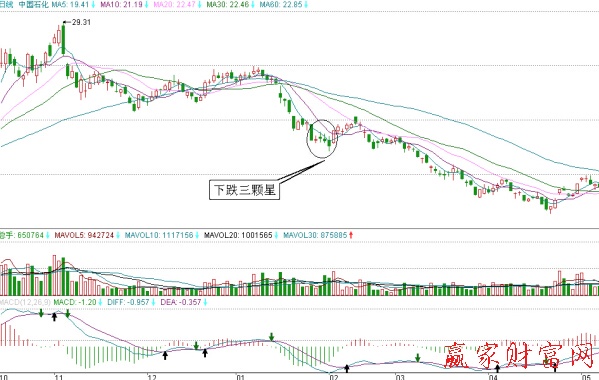
Task: Select the MA10: 21.19 indicator label
Action: (121, 5)
